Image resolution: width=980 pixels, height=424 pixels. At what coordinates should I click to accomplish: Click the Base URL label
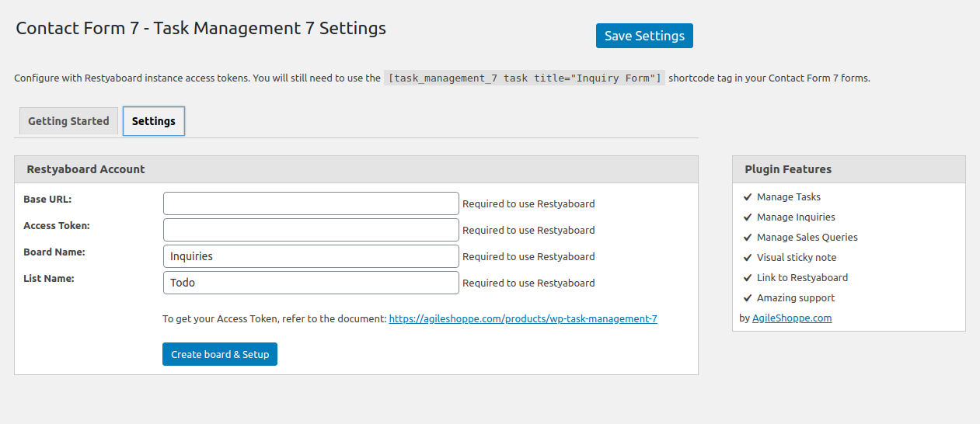[x=47, y=200]
